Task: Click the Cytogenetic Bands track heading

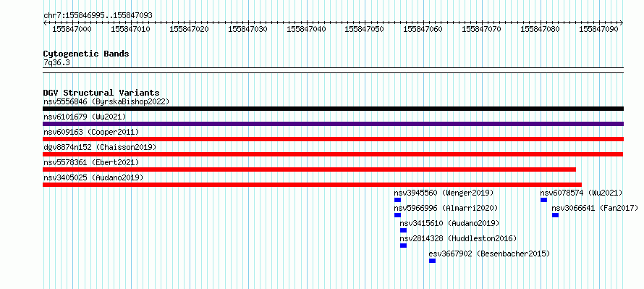Action: [x=86, y=54]
